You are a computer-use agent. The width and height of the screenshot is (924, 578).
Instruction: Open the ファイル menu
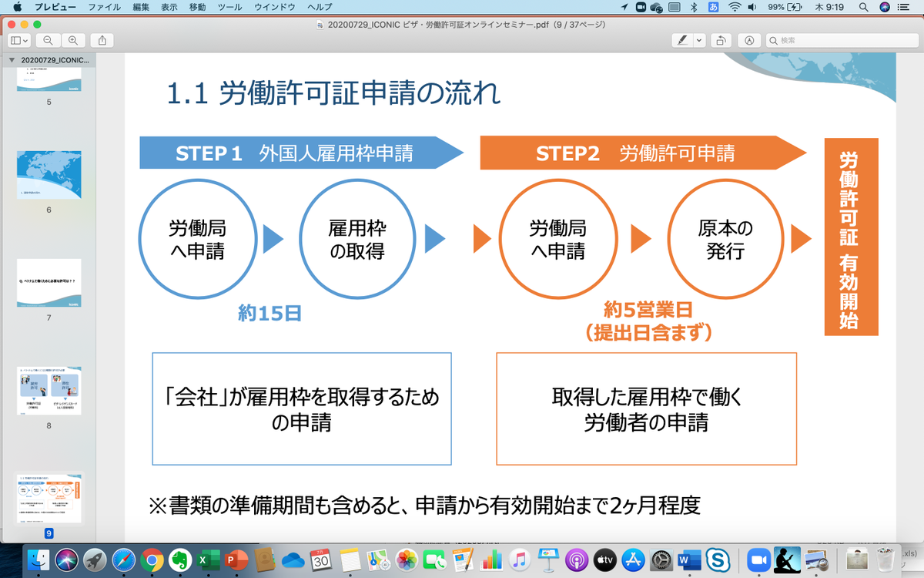104,7
